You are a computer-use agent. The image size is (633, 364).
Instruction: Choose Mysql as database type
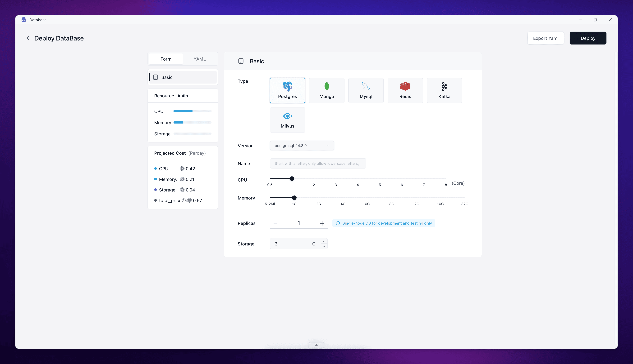(x=366, y=90)
